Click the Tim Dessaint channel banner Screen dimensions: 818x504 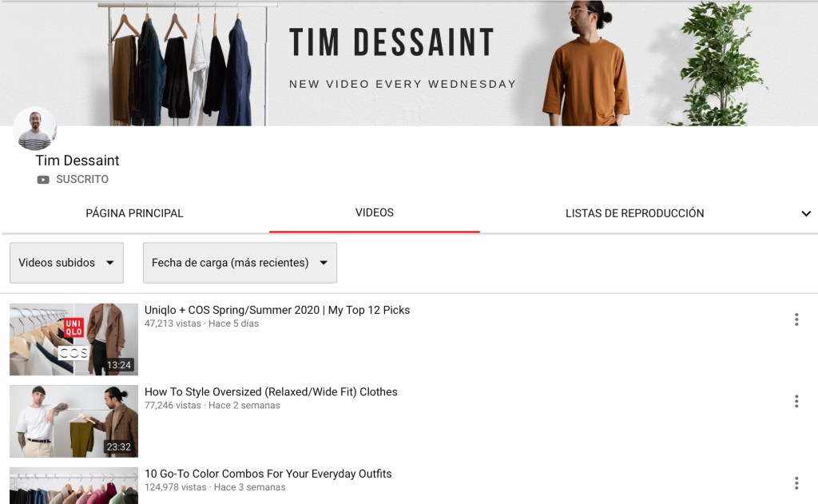click(409, 62)
